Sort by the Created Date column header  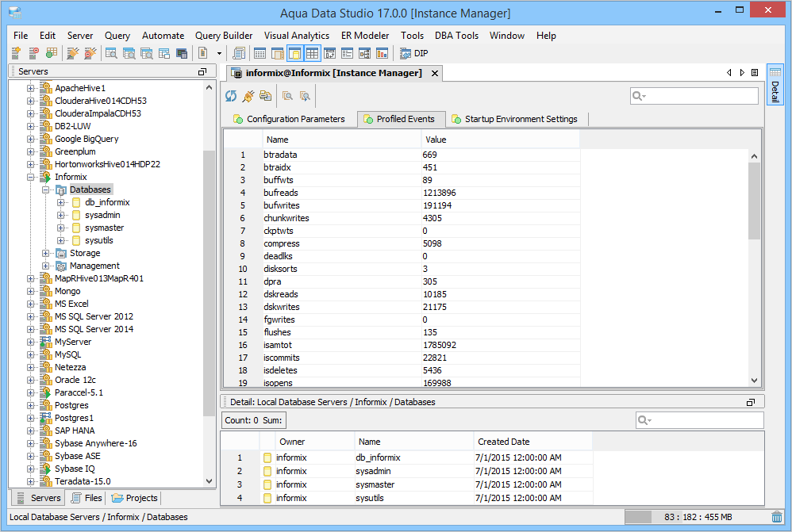(532, 442)
